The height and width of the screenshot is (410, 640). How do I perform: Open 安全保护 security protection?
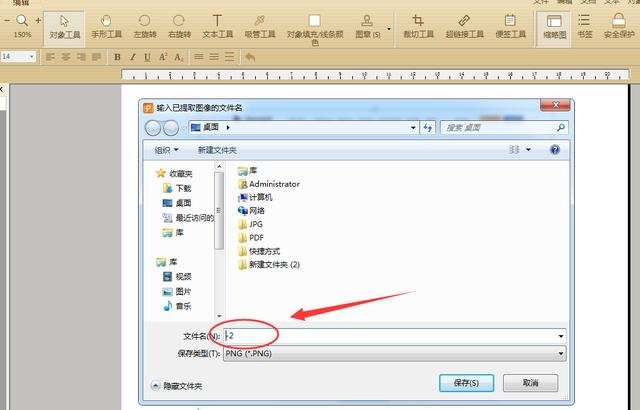[619, 28]
